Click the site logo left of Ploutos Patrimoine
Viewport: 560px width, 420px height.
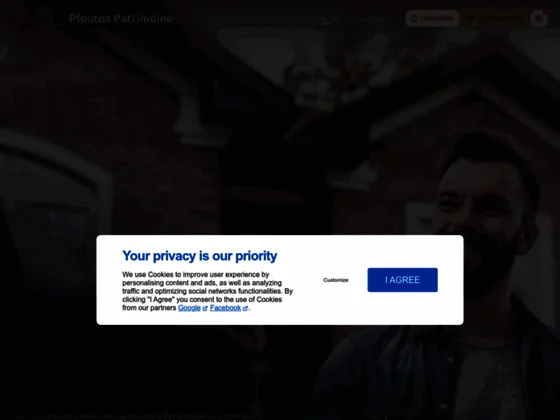[x=41, y=17]
